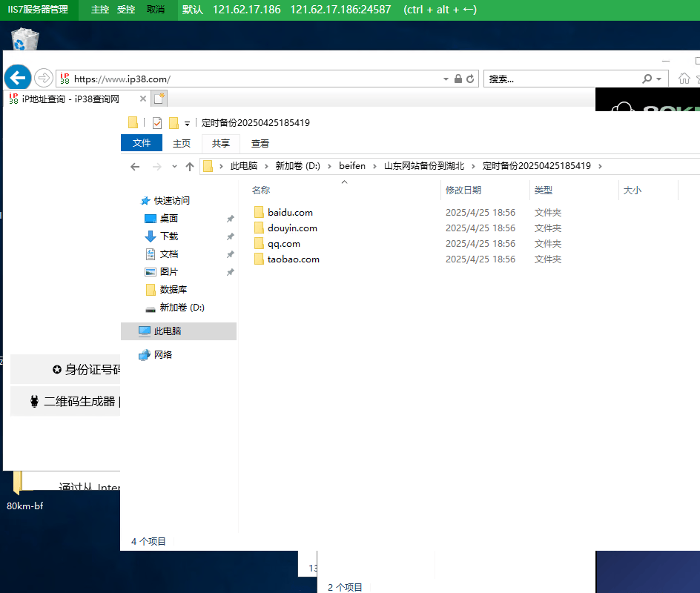Open recent locations dropdown in Explorer
The image size is (700, 593).
tap(174, 167)
